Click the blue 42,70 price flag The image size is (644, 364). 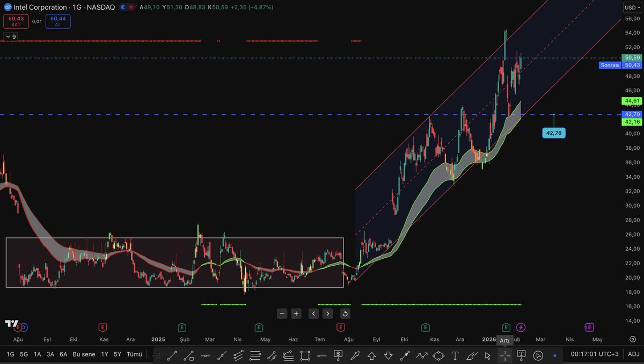(553, 133)
